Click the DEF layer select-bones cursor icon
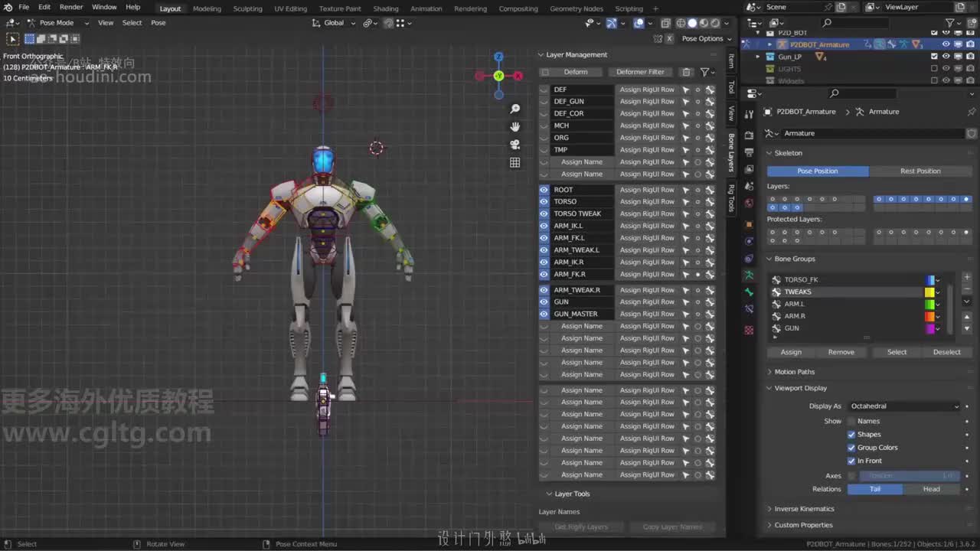This screenshot has width=980, height=551. pos(686,90)
